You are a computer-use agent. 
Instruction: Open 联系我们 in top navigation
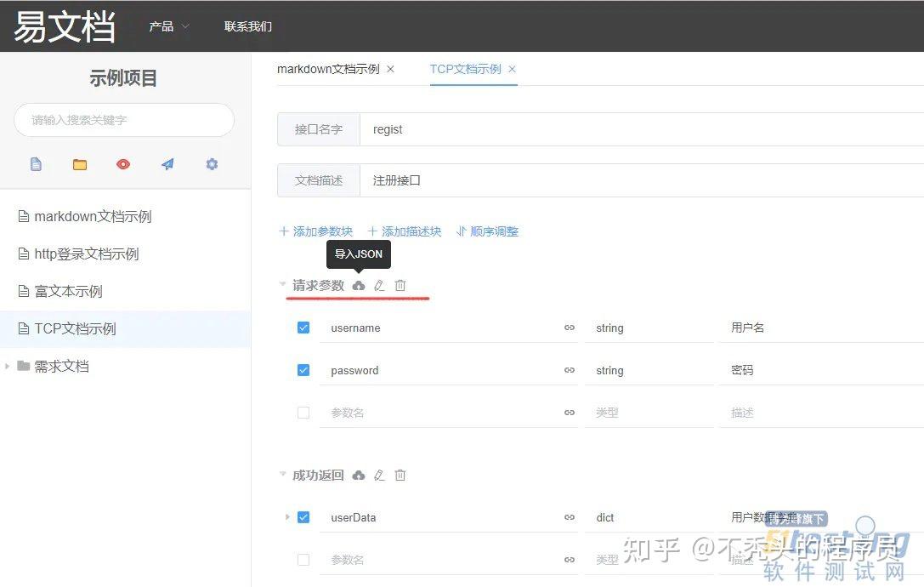click(248, 26)
